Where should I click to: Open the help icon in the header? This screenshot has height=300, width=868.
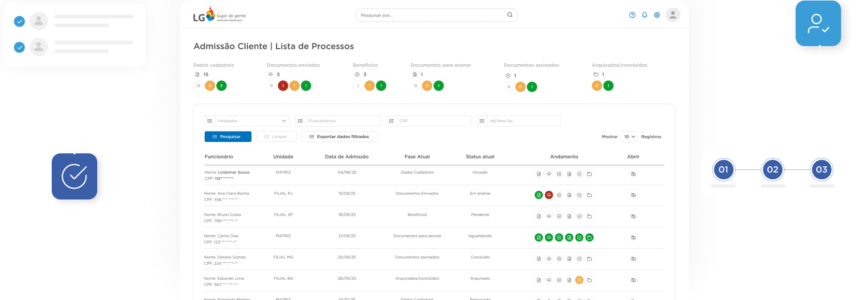pyautogui.click(x=632, y=15)
